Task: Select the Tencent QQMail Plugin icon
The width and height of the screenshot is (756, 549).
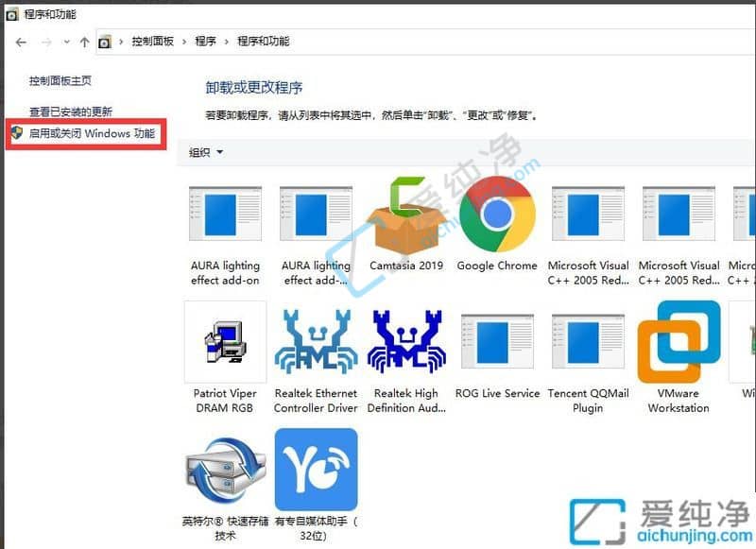Action: 588,341
